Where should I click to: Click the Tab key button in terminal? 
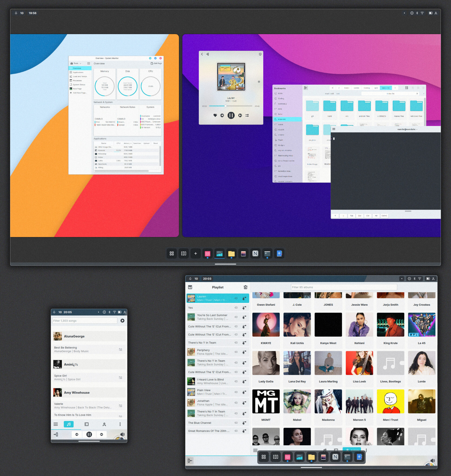pyautogui.click(x=351, y=216)
